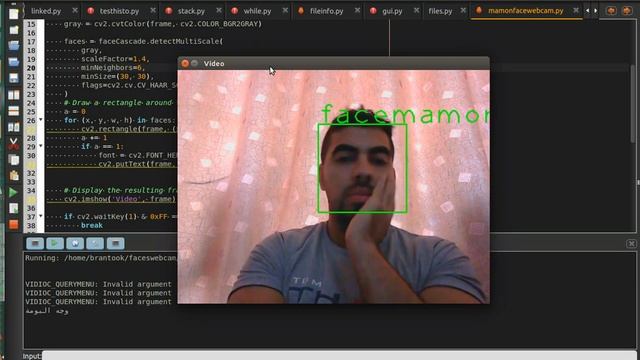The image size is (640, 360).
Task: Click terminal button right of magnifier button
Action: click(x=116, y=244)
